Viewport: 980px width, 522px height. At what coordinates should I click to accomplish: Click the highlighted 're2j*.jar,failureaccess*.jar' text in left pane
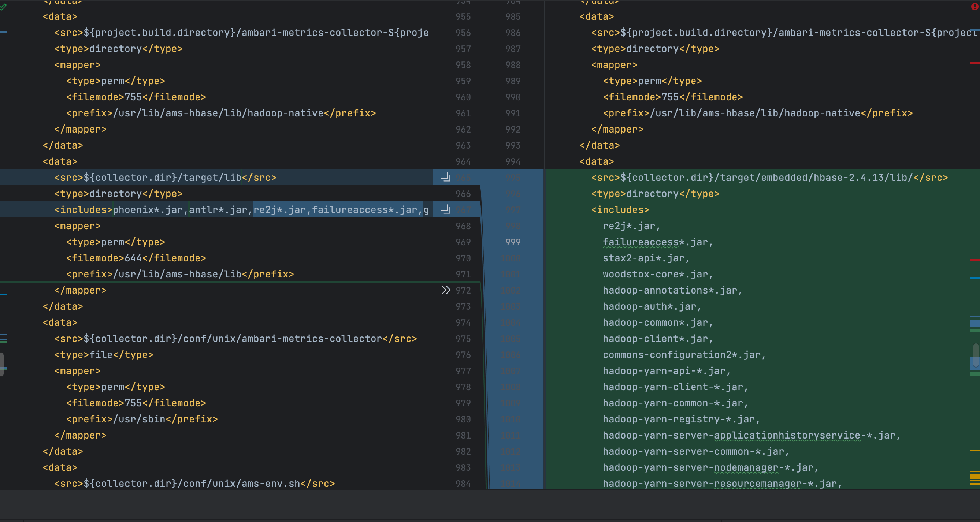(x=338, y=210)
